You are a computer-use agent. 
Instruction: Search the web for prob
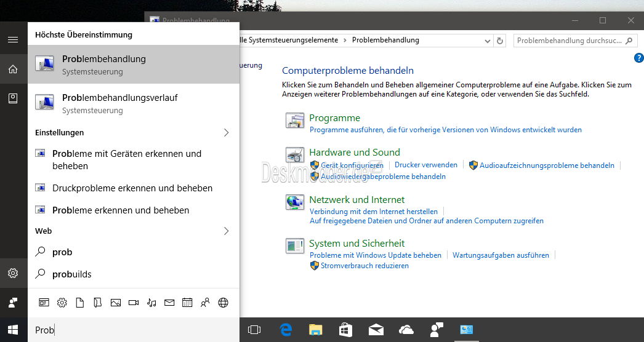pyautogui.click(x=134, y=252)
